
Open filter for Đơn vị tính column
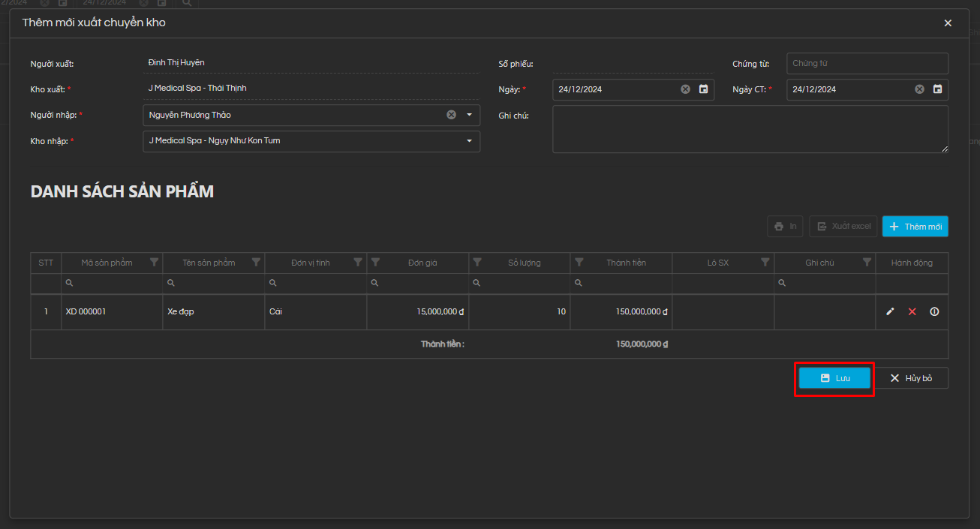(x=358, y=263)
